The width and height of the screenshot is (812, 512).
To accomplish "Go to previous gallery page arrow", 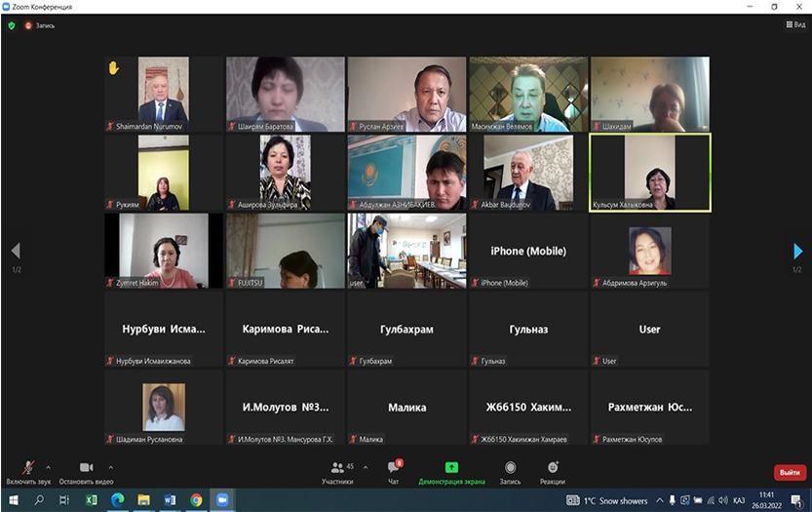I will pos(15,252).
